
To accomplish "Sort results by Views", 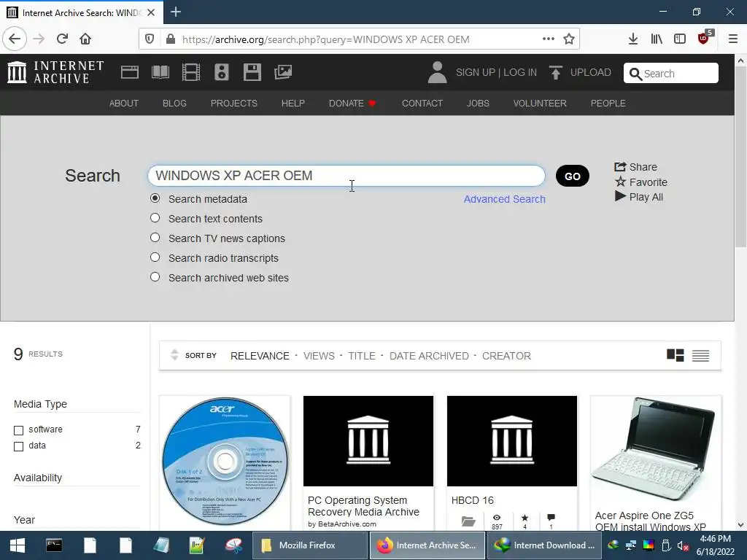I will (319, 356).
